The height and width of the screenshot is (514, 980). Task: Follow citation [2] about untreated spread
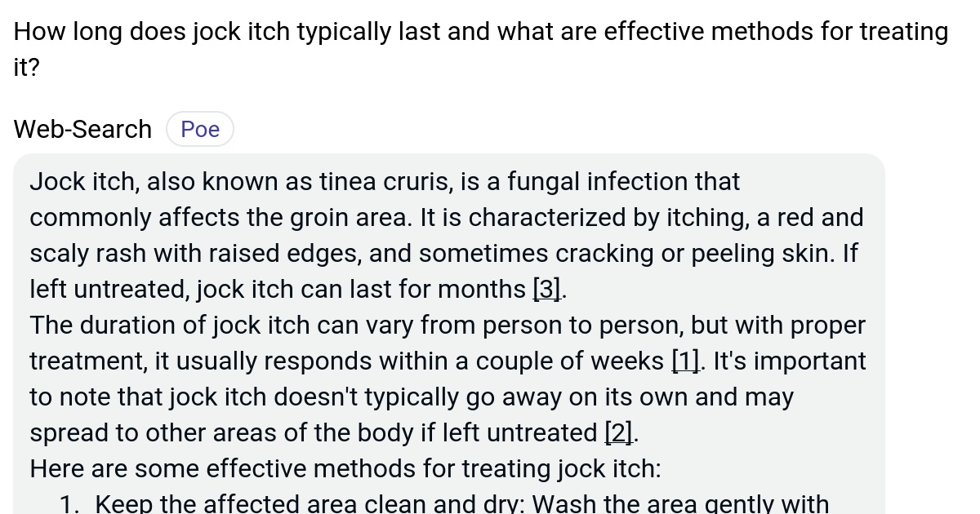coord(618,432)
